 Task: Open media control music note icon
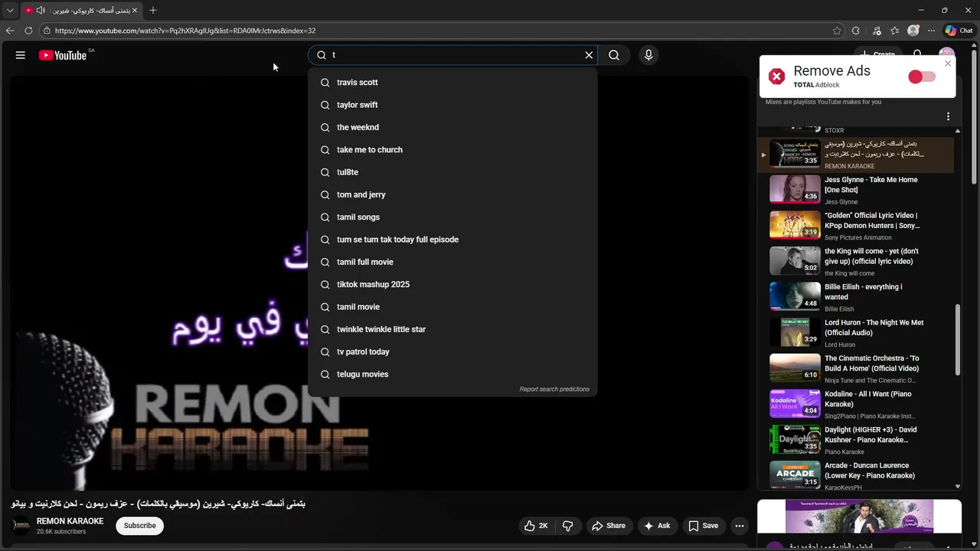click(877, 31)
